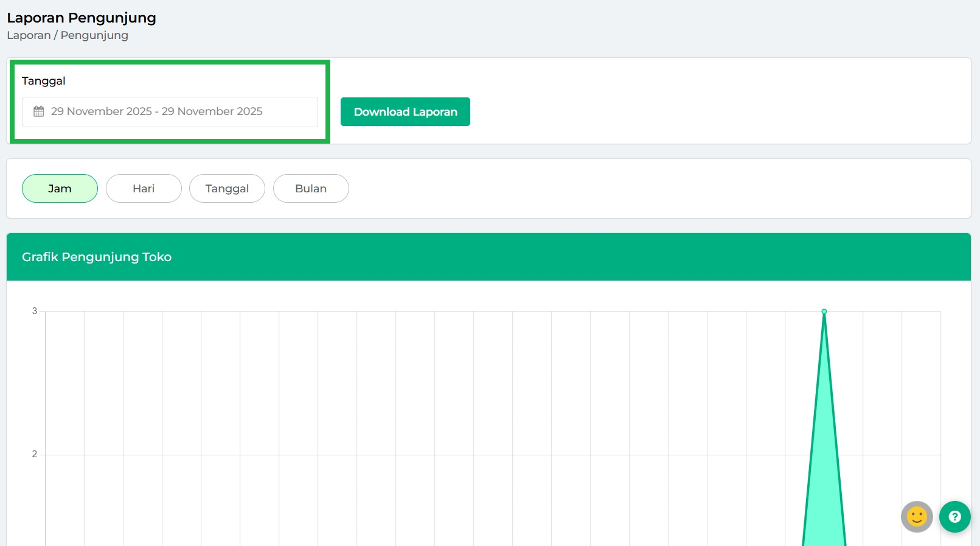Select the Jam view filter
The image size is (980, 546).
(x=60, y=189)
